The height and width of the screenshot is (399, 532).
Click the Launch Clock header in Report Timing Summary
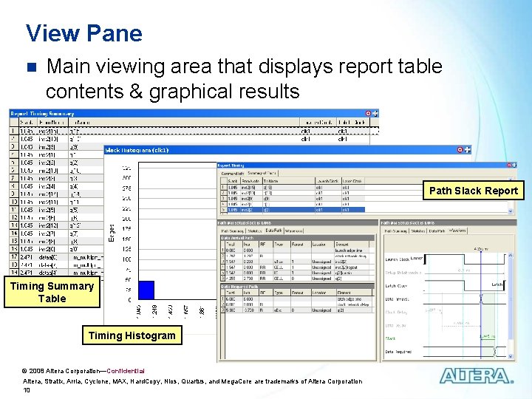[x=318, y=122]
